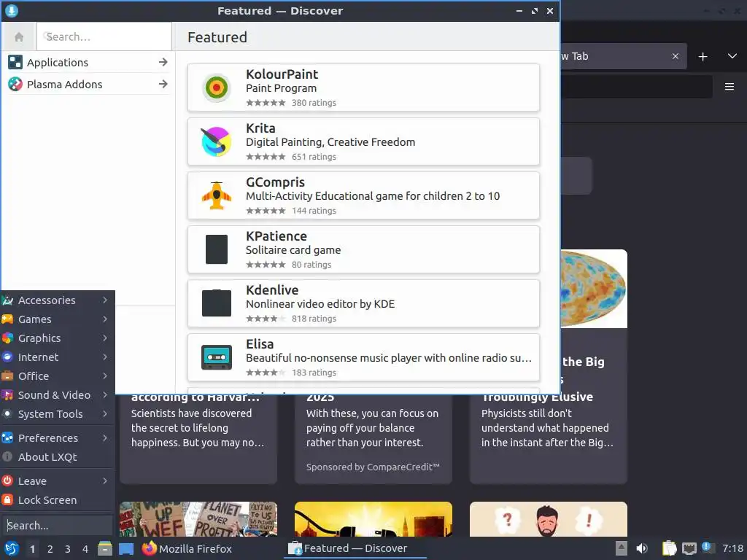Expand the Leave submenu arrow

pyautogui.click(x=105, y=481)
